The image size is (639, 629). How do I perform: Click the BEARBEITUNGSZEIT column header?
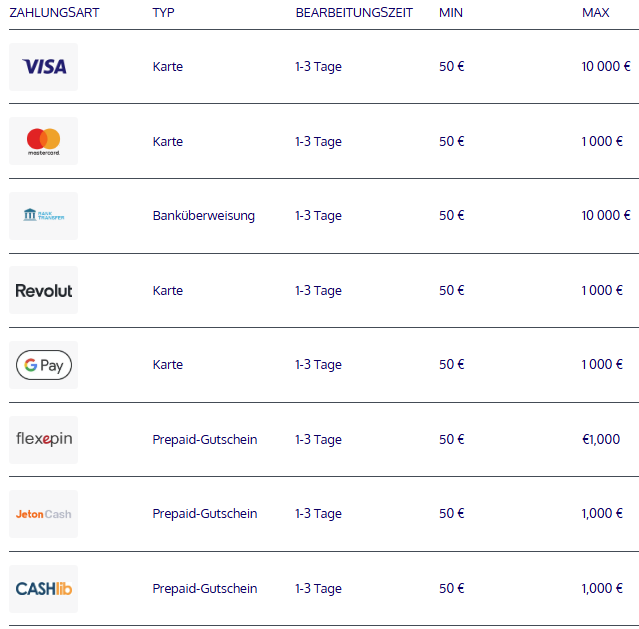pyautogui.click(x=354, y=13)
